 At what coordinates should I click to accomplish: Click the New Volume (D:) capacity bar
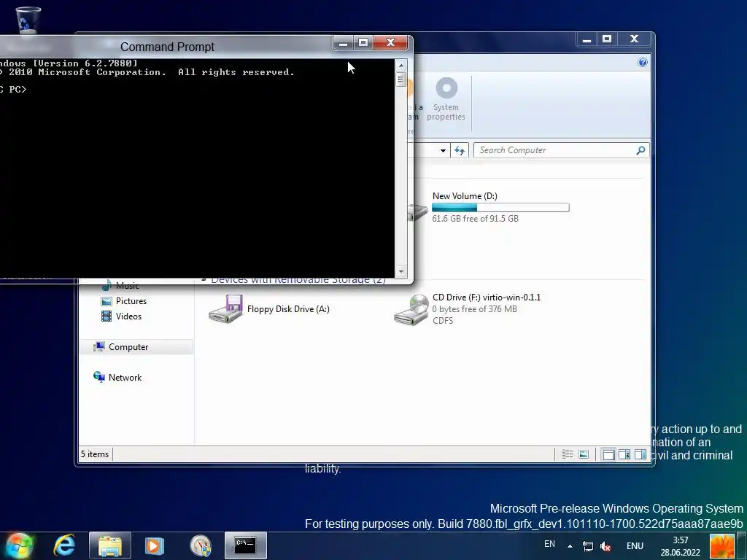click(x=500, y=208)
